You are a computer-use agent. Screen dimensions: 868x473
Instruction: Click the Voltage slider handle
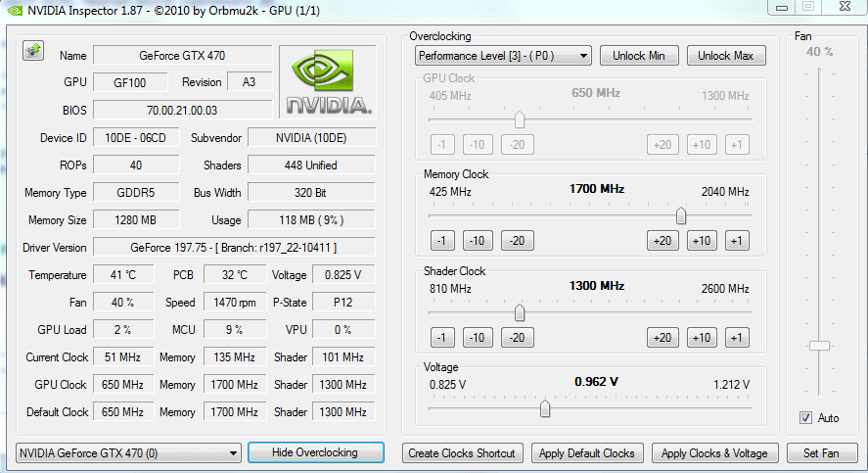545,408
